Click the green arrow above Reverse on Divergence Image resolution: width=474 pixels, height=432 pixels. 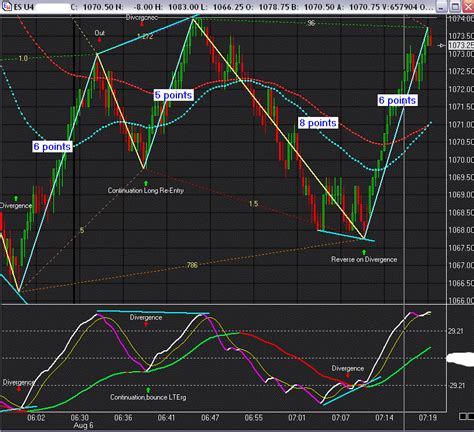[364, 252]
